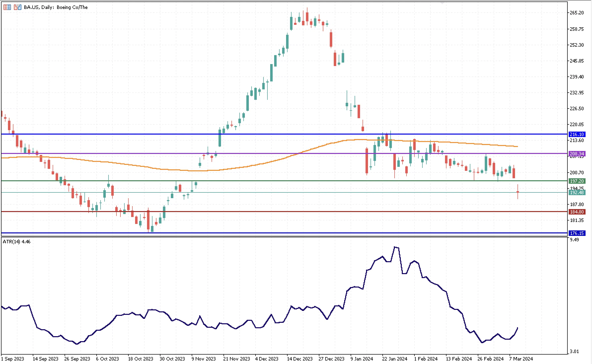Click the 1 Sep 2023 date label
The width and height of the screenshot is (592, 364).
pyautogui.click(x=12, y=359)
